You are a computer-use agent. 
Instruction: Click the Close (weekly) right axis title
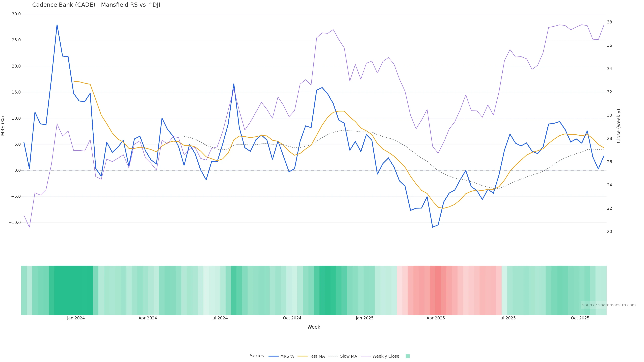coord(619,126)
